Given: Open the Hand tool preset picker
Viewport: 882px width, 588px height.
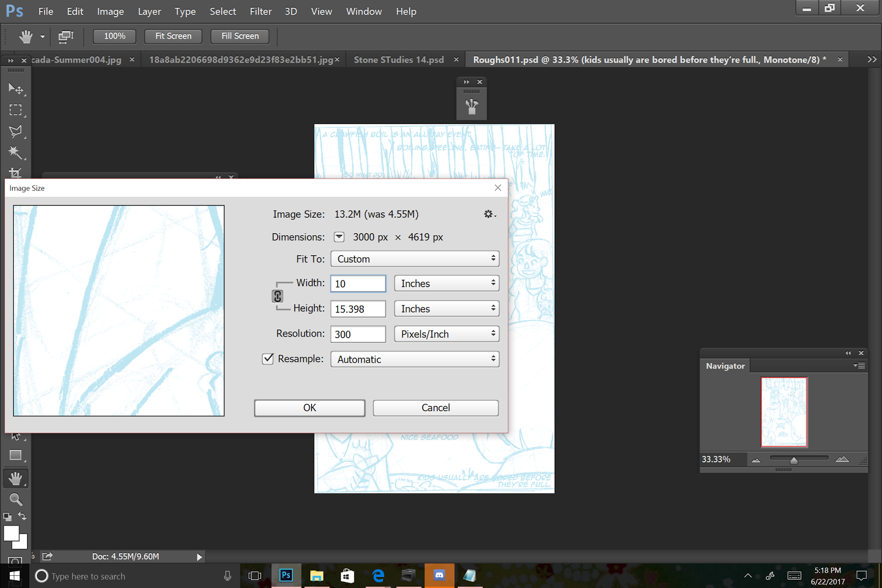Looking at the screenshot, I should [x=42, y=37].
